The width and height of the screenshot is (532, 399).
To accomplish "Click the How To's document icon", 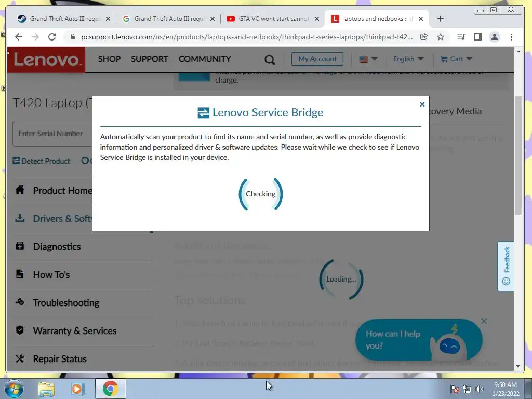I will click(x=20, y=274).
